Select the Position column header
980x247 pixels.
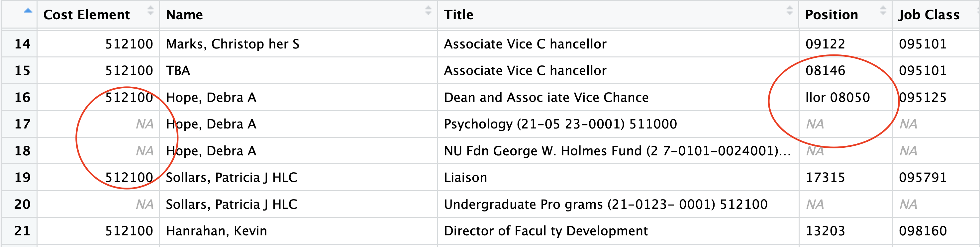coord(831,14)
